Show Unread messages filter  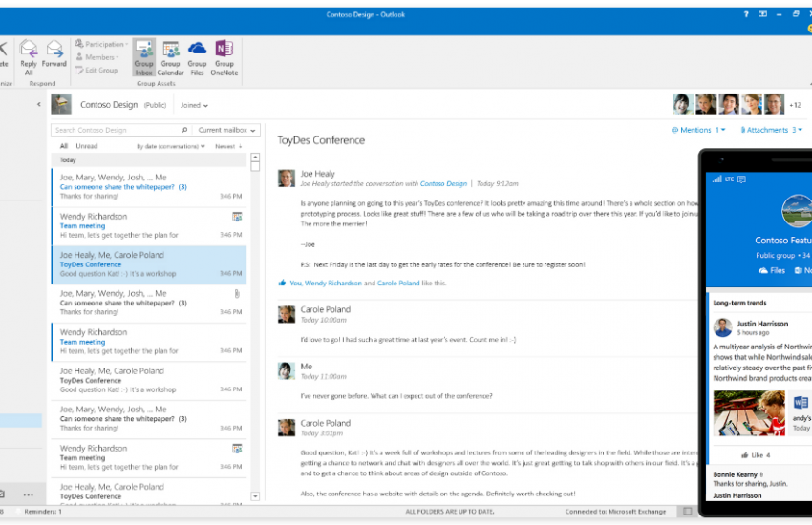tap(87, 146)
